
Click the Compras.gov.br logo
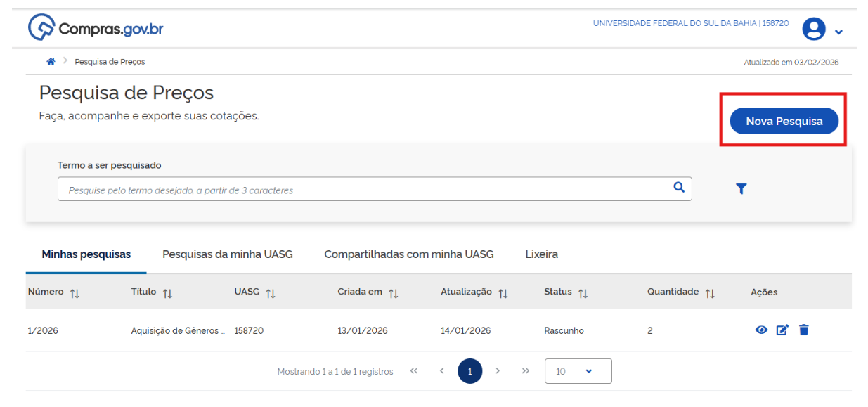click(x=96, y=29)
